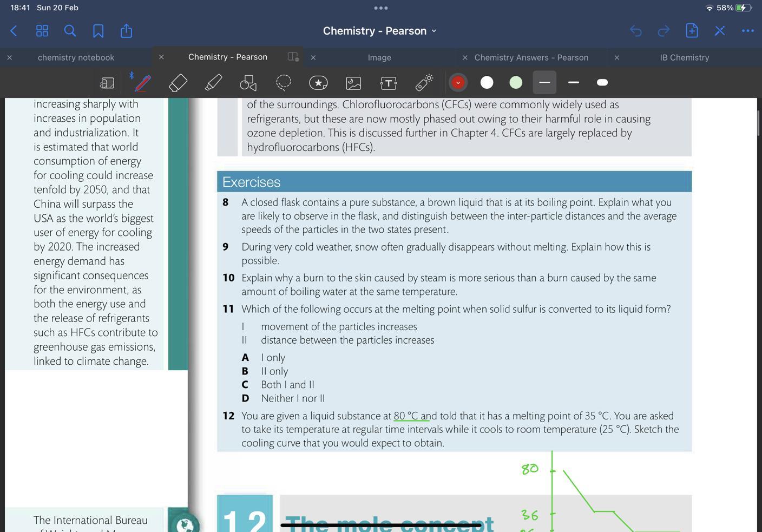Open the search tool
Screen dimensions: 762x532
[x=70, y=31]
